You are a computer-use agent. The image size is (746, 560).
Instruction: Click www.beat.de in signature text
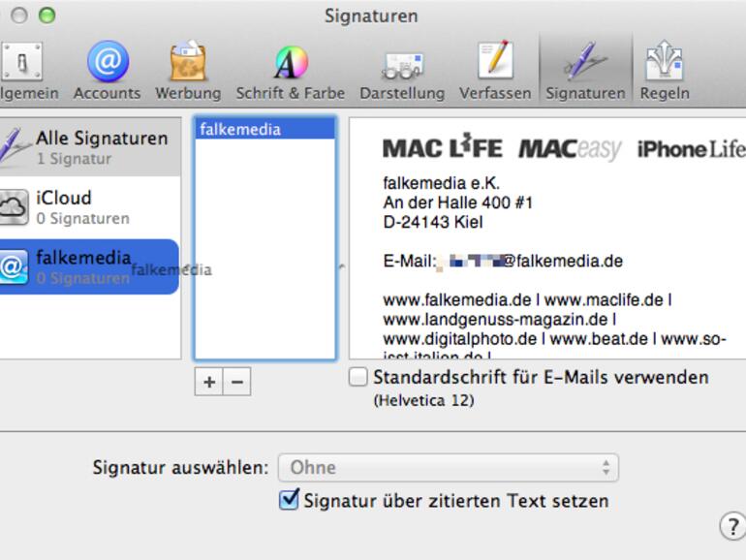[599, 339]
